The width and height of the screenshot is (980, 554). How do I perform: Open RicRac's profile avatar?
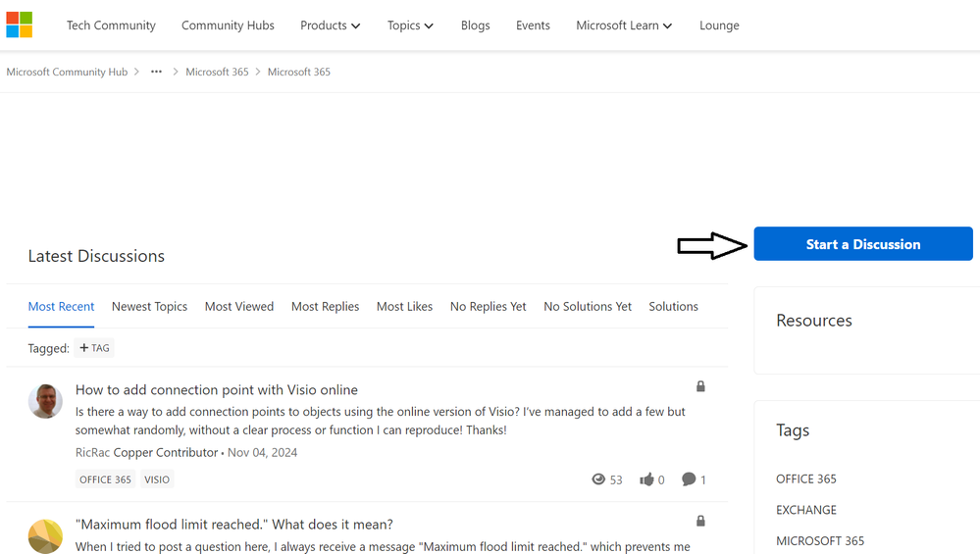(x=46, y=401)
